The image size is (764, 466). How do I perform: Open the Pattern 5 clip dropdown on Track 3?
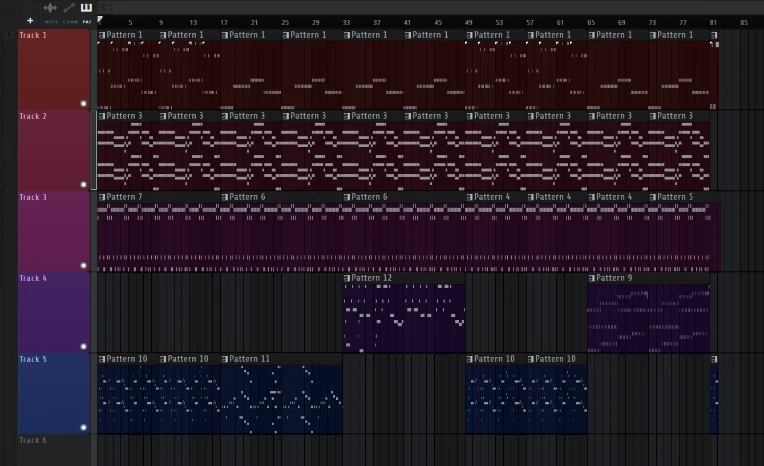(653, 197)
